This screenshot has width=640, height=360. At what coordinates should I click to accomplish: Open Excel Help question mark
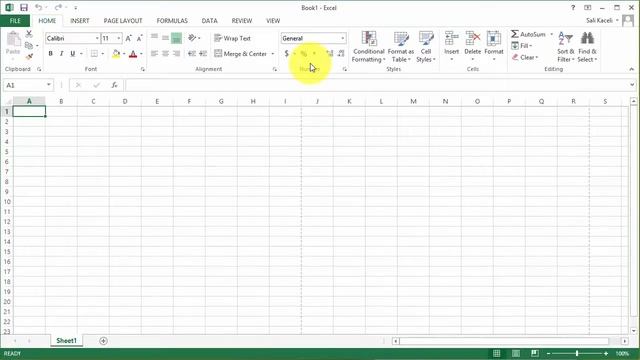[573, 7]
